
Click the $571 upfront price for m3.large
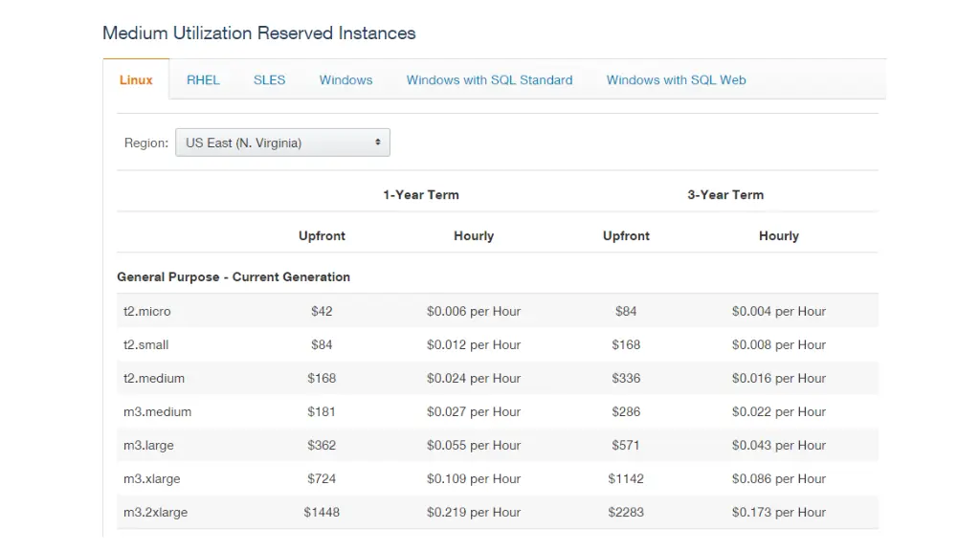[626, 446]
